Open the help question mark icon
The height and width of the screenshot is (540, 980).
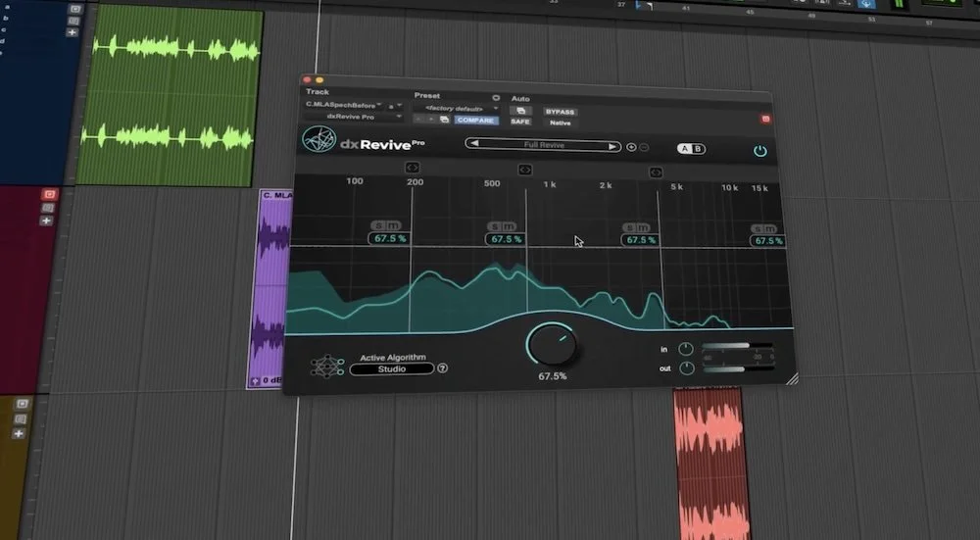[x=443, y=368]
